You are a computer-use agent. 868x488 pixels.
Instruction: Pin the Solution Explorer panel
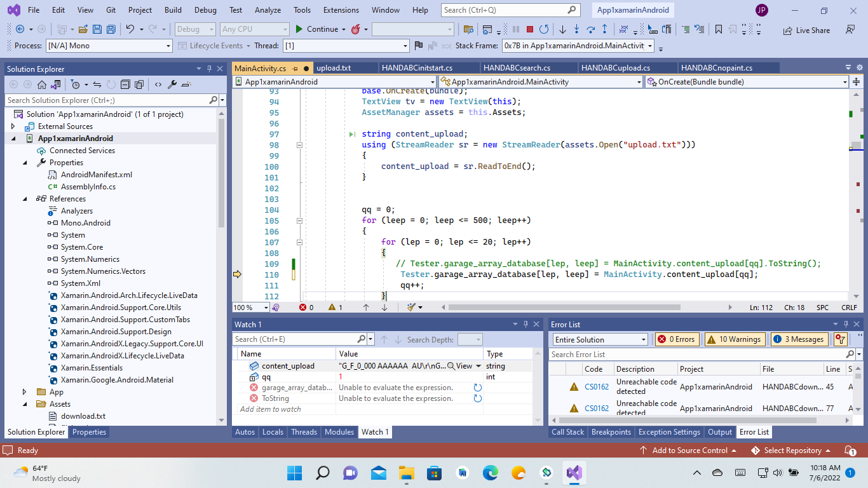coord(210,68)
